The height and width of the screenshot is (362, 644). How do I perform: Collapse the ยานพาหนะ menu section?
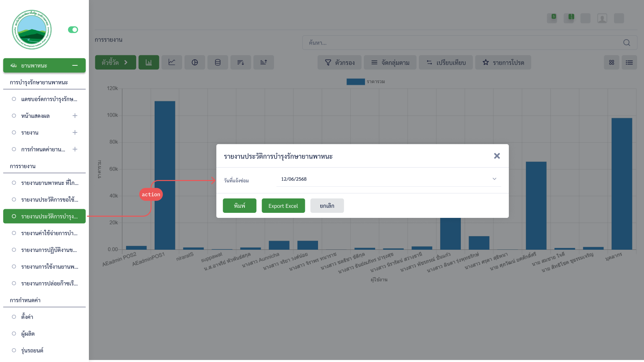click(x=75, y=65)
